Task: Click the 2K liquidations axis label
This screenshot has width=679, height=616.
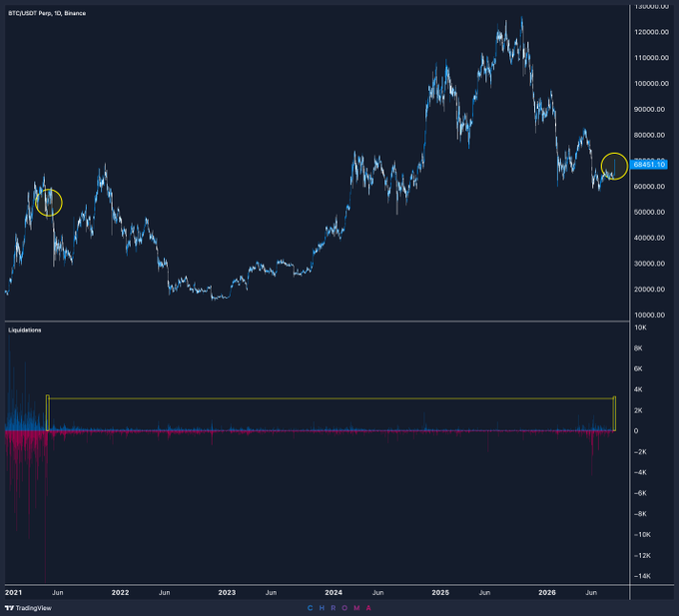Action: click(x=639, y=410)
